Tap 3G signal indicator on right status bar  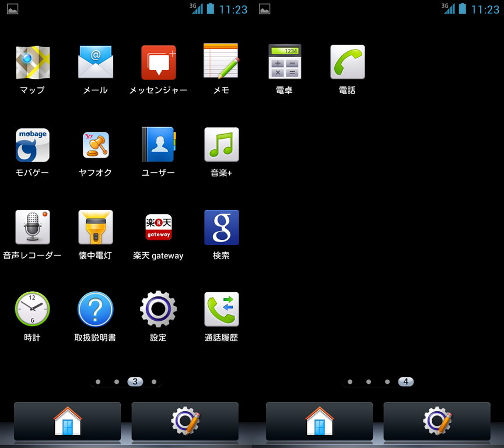point(448,9)
